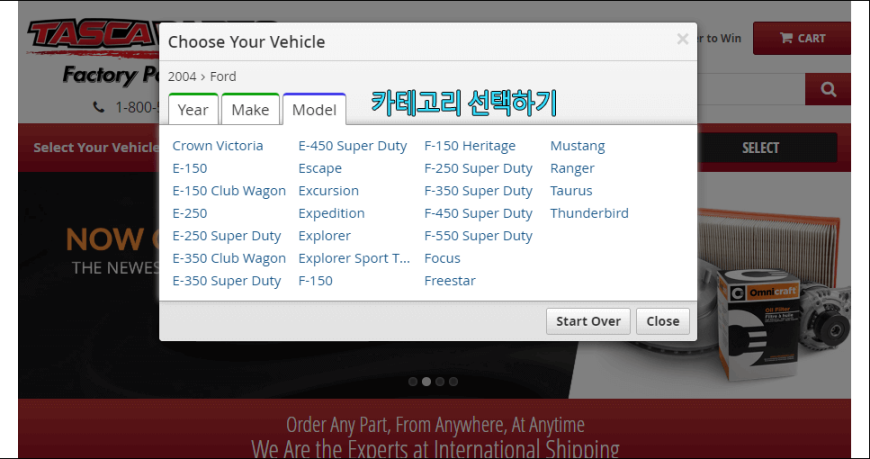Select E-350 Club Wagon
The width and height of the screenshot is (870, 459).
[x=229, y=258]
